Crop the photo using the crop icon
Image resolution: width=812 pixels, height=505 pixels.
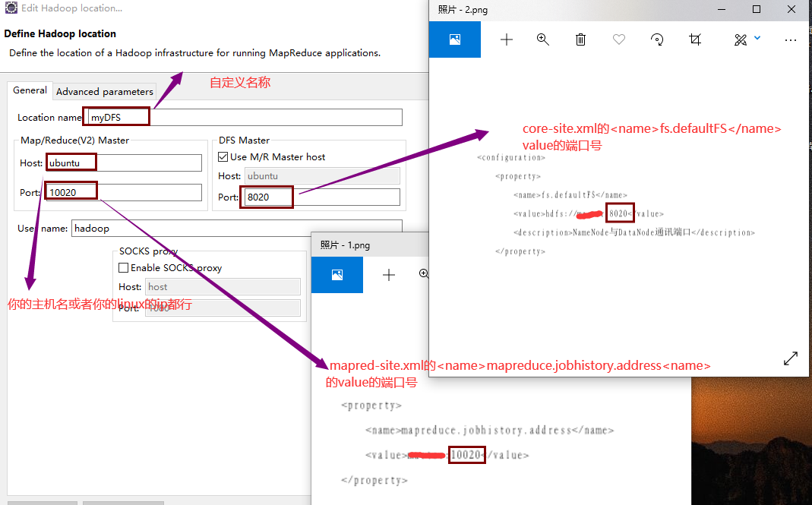694,39
